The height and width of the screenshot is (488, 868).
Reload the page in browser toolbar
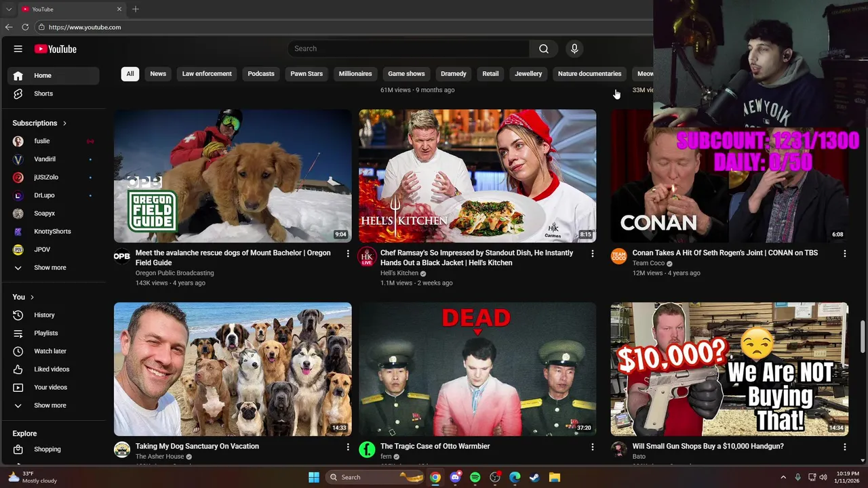coord(25,27)
